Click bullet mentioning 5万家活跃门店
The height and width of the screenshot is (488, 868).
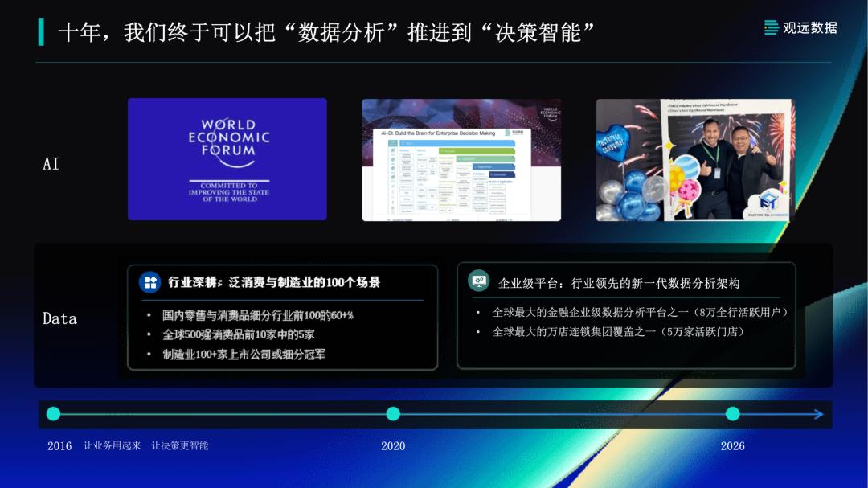click(x=618, y=332)
